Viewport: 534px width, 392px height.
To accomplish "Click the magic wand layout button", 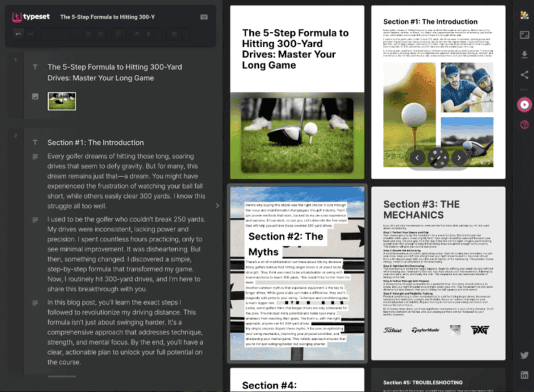I will (x=438, y=157).
